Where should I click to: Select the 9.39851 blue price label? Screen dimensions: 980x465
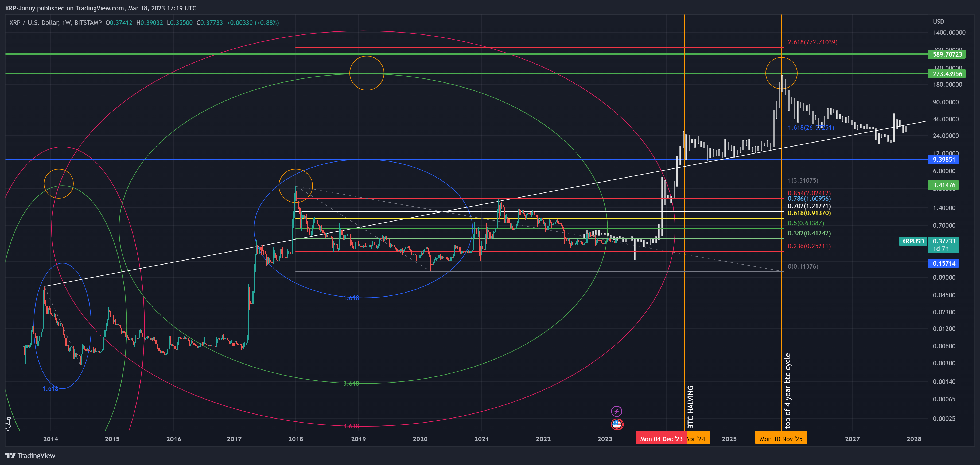tap(943, 159)
